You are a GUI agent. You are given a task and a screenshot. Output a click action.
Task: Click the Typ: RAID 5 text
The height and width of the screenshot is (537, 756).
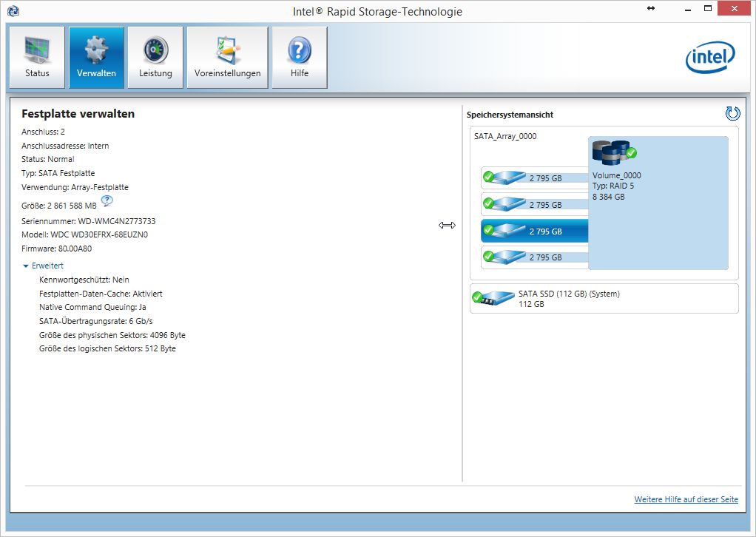(x=613, y=186)
